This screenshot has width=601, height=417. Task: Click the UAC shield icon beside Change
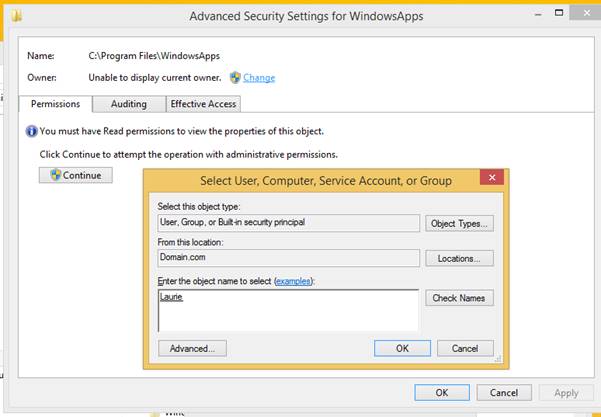coord(235,78)
